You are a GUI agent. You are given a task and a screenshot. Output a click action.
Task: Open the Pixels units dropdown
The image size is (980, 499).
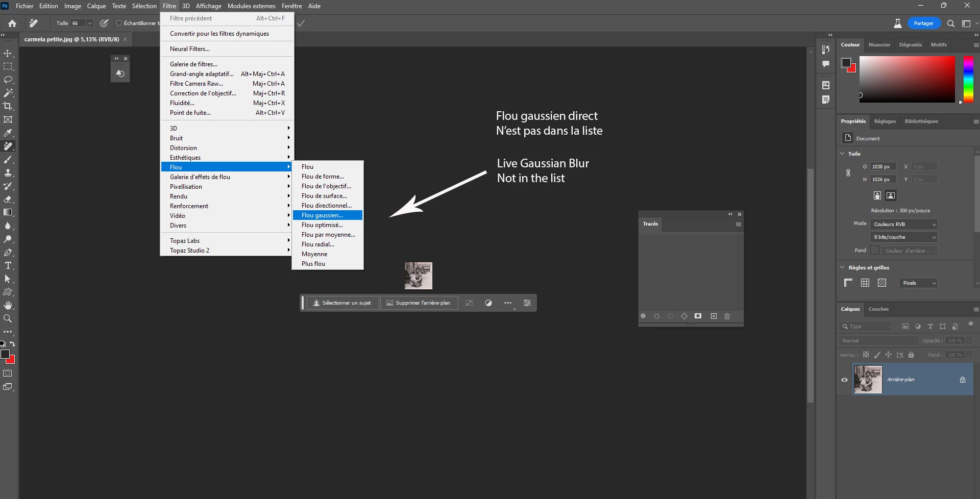click(x=918, y=283)
